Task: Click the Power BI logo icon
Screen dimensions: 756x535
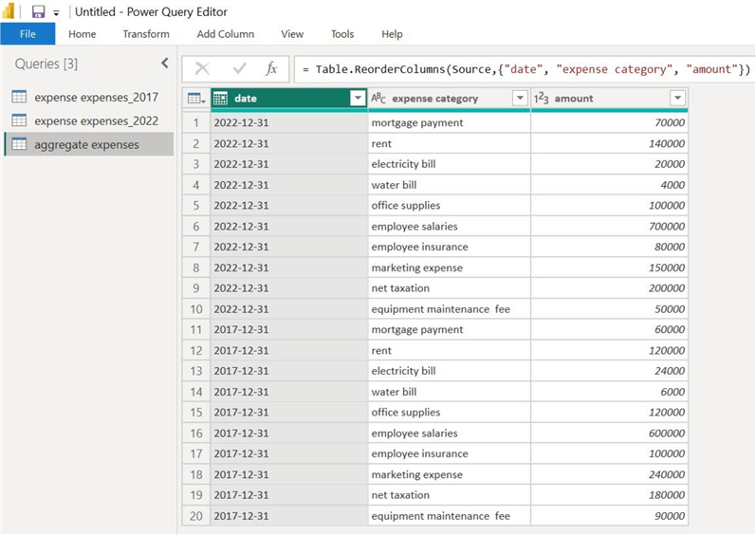Action: point(9,11)
